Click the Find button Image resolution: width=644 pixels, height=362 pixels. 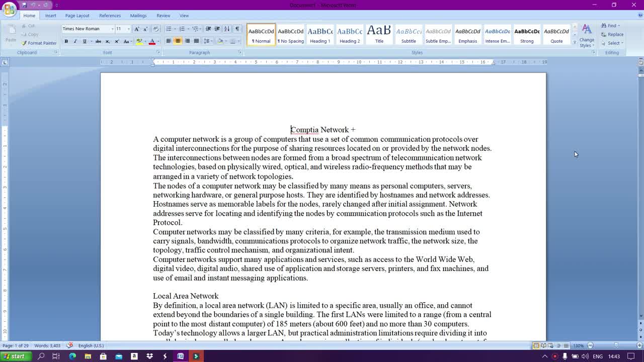coord(611,26)
